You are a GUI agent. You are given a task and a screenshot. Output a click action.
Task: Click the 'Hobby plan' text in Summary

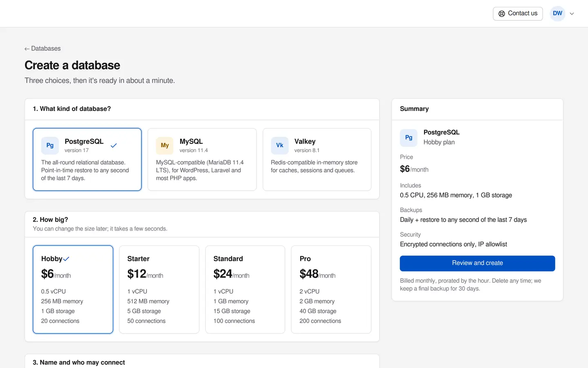(x=439, y=142)
